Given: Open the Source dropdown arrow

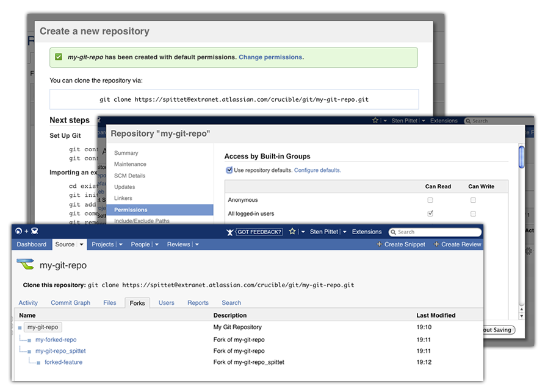Looking at the screenshot, I should (x=81, y=244).
